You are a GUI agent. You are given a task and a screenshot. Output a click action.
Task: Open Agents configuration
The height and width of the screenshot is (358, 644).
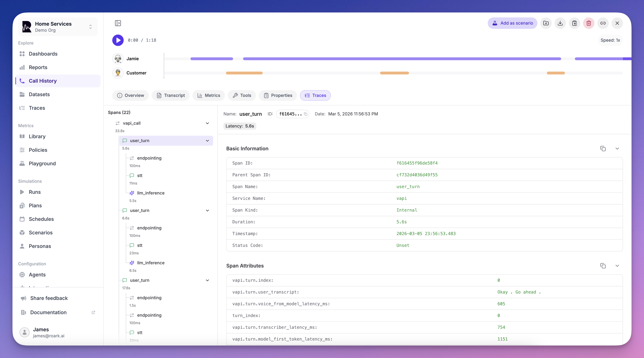click(x=58, y=275)
